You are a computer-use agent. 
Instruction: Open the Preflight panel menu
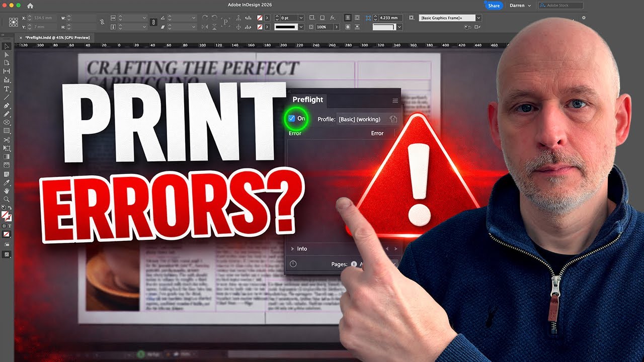click(395, 101)
